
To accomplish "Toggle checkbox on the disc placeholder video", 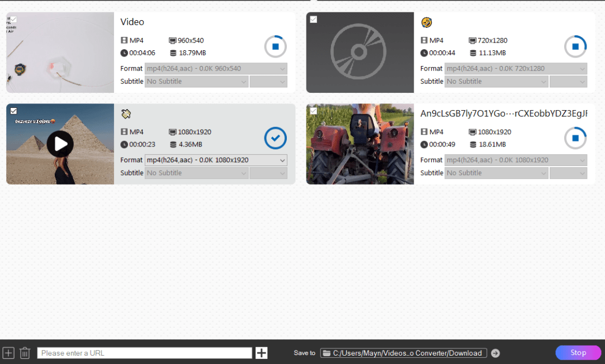I will point(314,20).
